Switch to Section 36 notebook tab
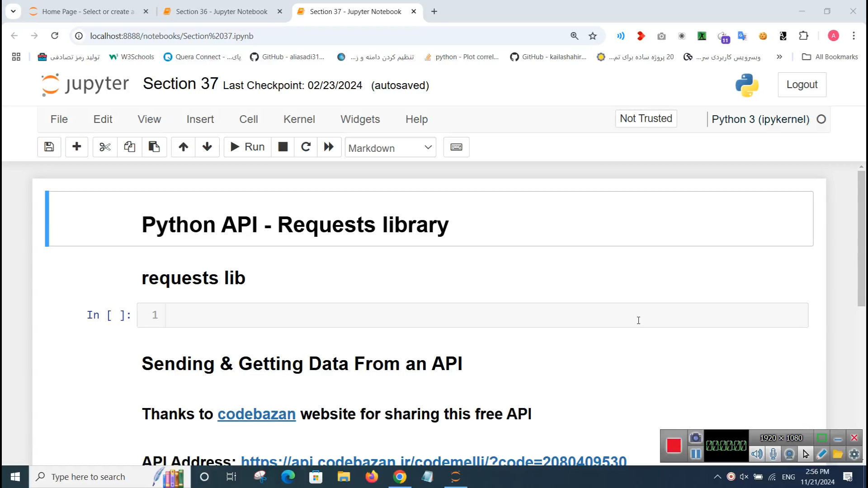The width and height of the screenshot is (868, 488). pyautogui.click(x=222, y=12)
